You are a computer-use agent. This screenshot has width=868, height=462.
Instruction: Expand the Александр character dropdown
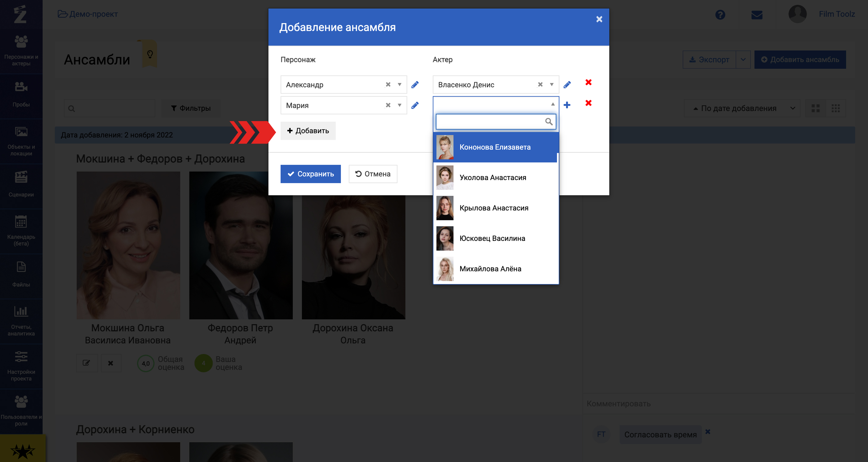399,85
